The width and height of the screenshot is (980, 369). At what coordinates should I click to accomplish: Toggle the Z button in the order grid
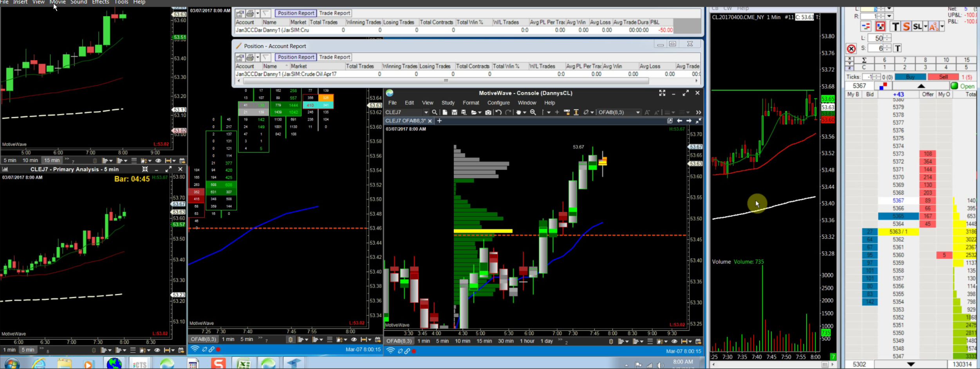[x=849, y=67]
